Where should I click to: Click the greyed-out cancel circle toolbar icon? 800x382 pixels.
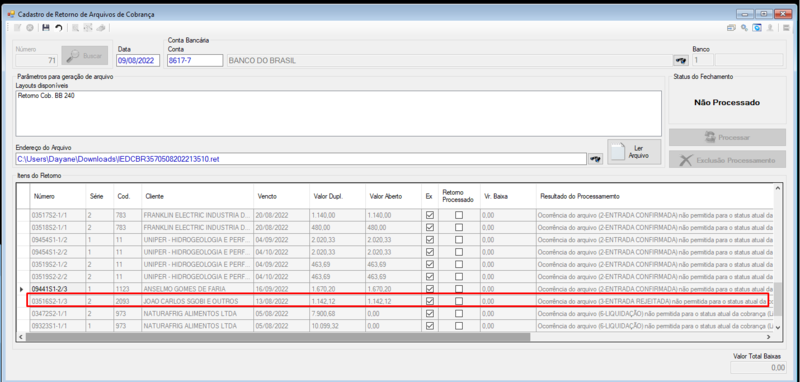30,28
